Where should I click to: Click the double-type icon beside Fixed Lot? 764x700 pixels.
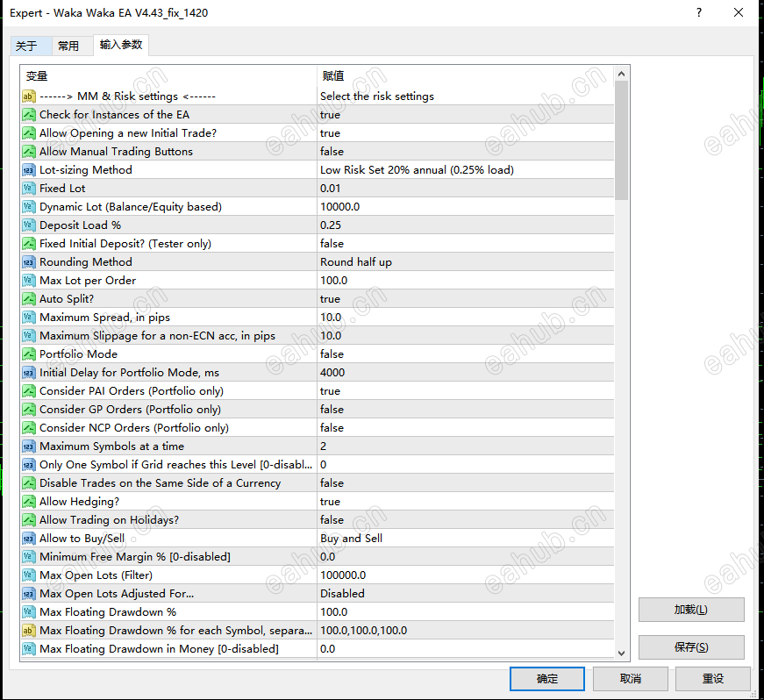click(29, 189)
